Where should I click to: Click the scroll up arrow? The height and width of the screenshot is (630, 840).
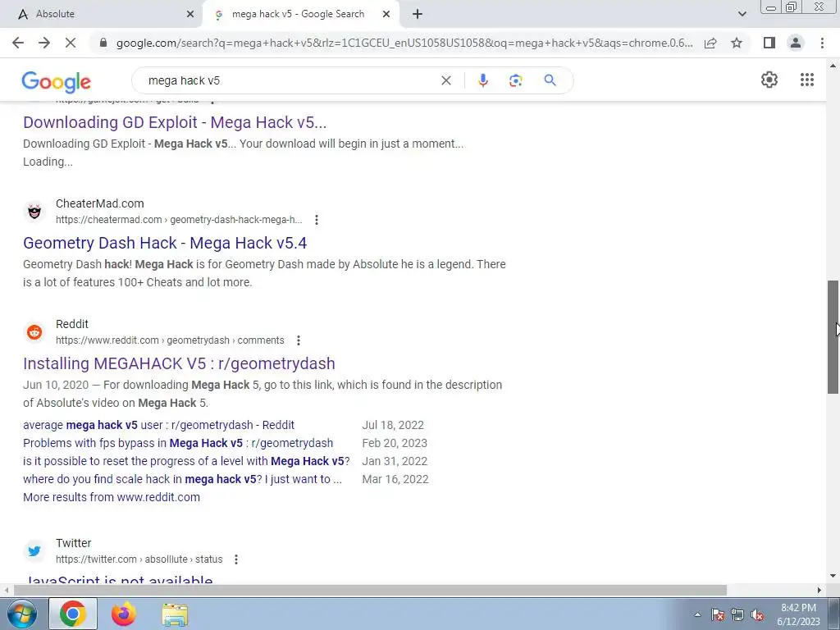tap(833, 66)
